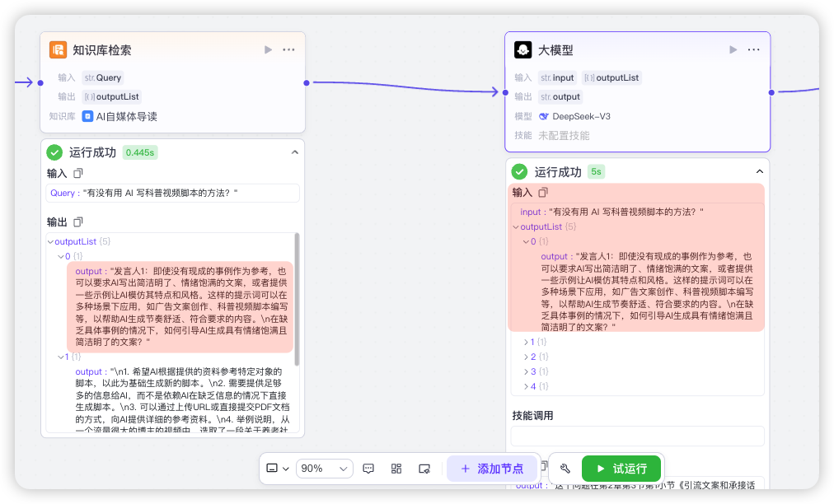Click the Query input tag in 知识库检索 node

click(103, 77)
